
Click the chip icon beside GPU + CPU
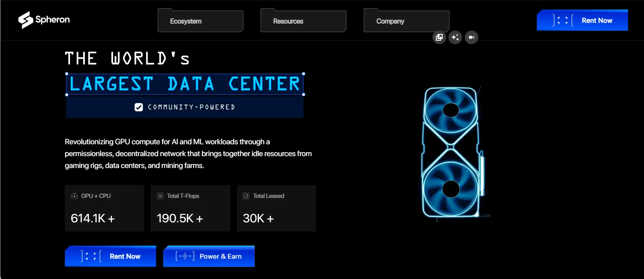(74, 196)
